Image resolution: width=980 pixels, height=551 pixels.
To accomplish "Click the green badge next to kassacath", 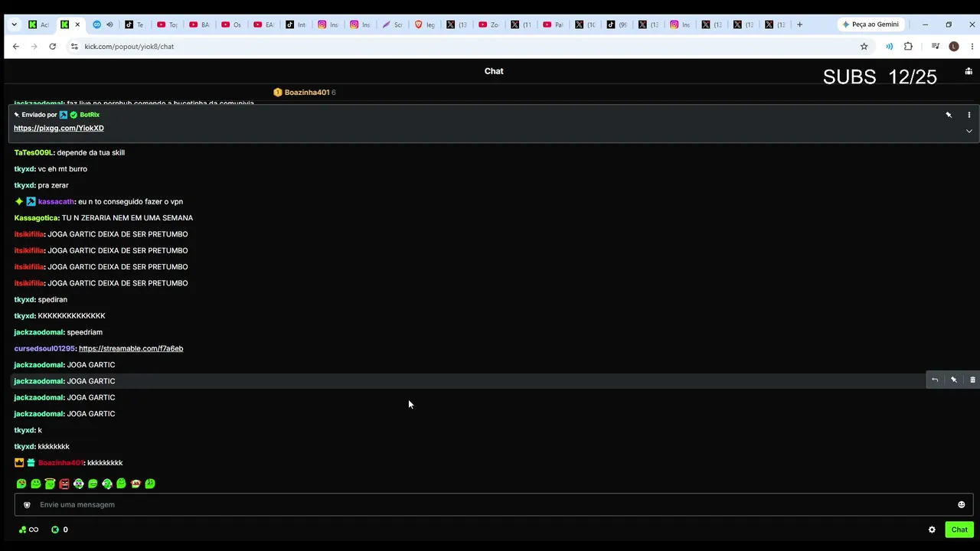I will (19, 201).
